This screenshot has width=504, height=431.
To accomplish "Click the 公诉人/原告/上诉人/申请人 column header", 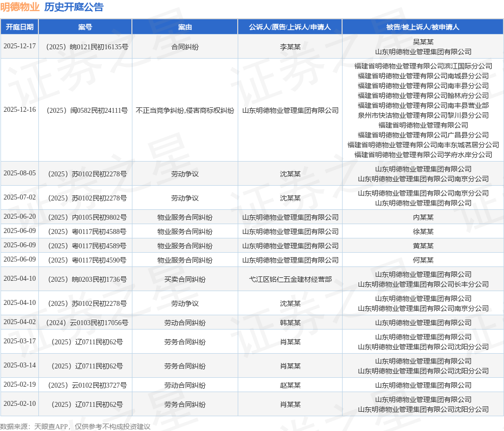I will click(290, 27).
